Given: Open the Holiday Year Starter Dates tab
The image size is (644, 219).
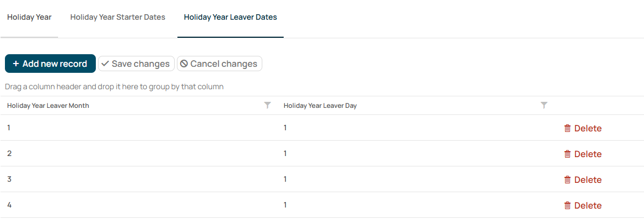Looking at the screenshot, I should coord(118,18).
